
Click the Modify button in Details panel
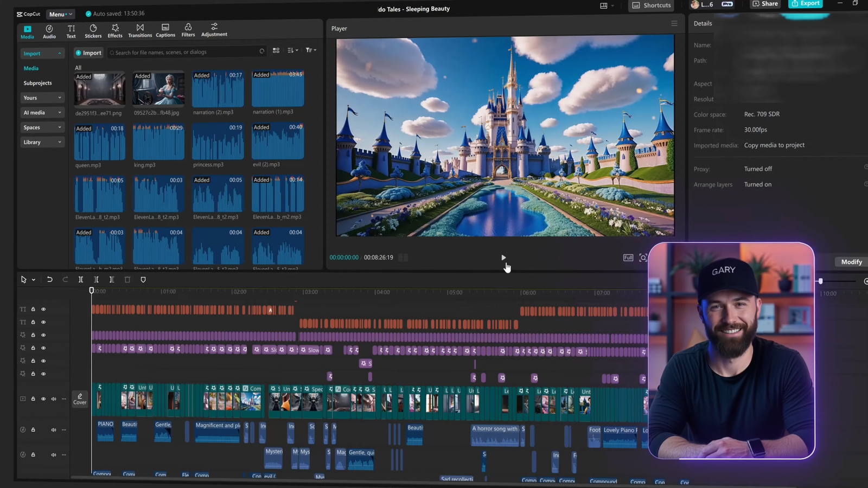tap(851, 262)
